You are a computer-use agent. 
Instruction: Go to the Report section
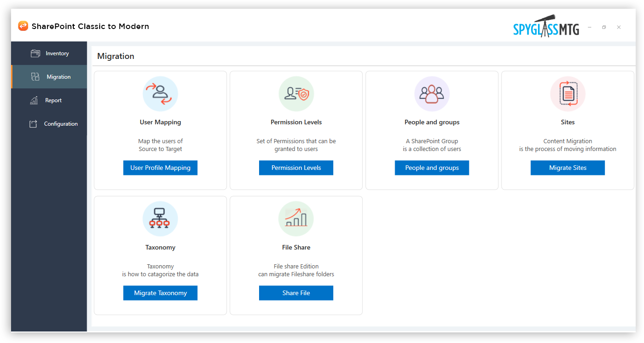pos(53,100)
